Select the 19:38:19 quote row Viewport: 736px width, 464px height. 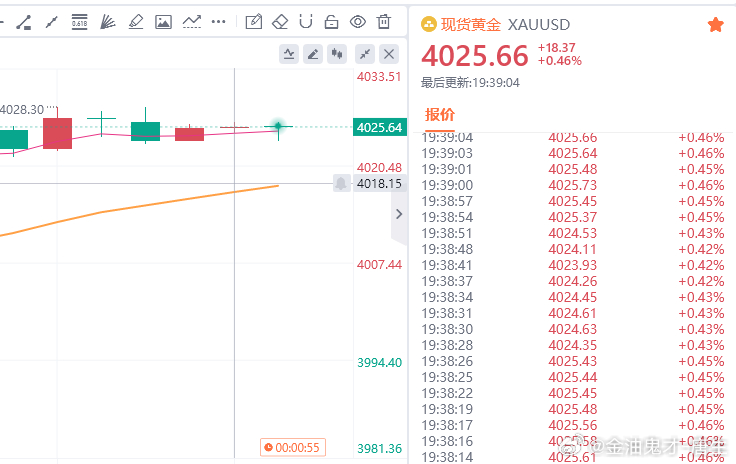573,409
